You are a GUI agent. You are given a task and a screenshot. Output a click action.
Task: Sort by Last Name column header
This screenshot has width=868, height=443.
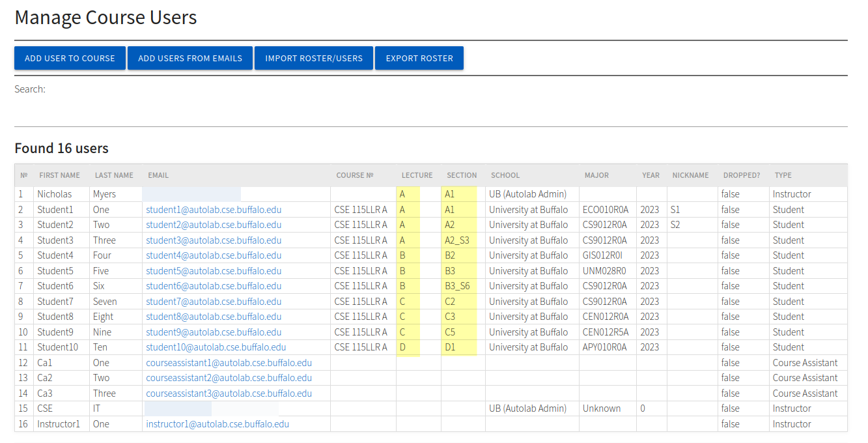[x=114, y=175]
